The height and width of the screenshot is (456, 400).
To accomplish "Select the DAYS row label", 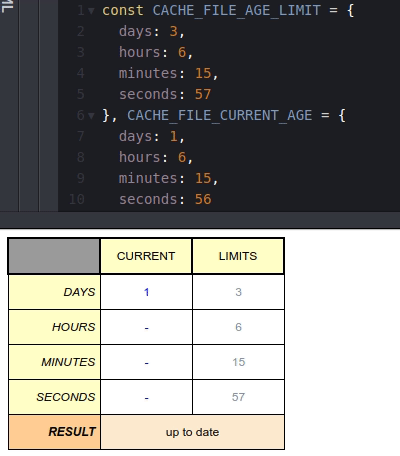I will click(54, 292).
